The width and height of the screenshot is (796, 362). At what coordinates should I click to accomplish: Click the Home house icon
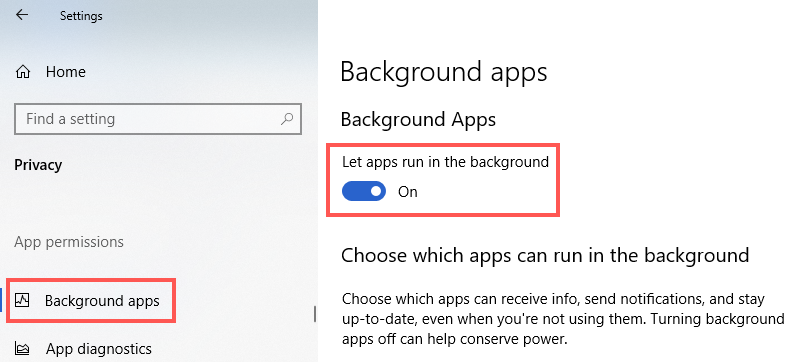click(x=23, y=72)
